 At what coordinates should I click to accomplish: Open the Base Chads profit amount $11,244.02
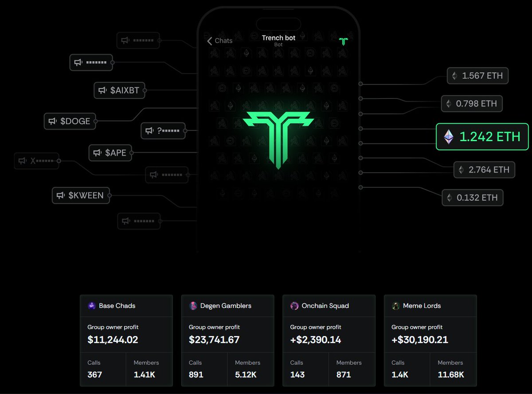[113, 340]
